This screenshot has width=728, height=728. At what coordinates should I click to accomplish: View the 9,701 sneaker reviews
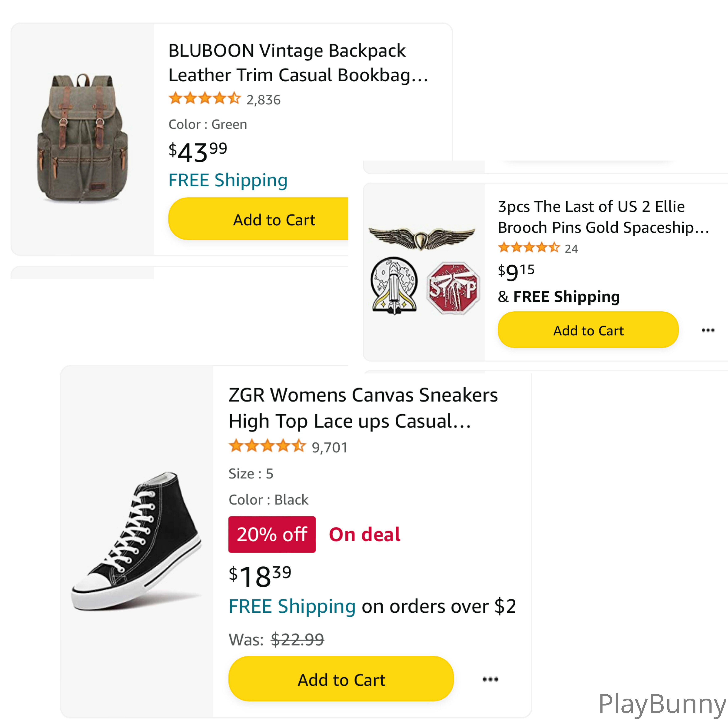[329, 448]
